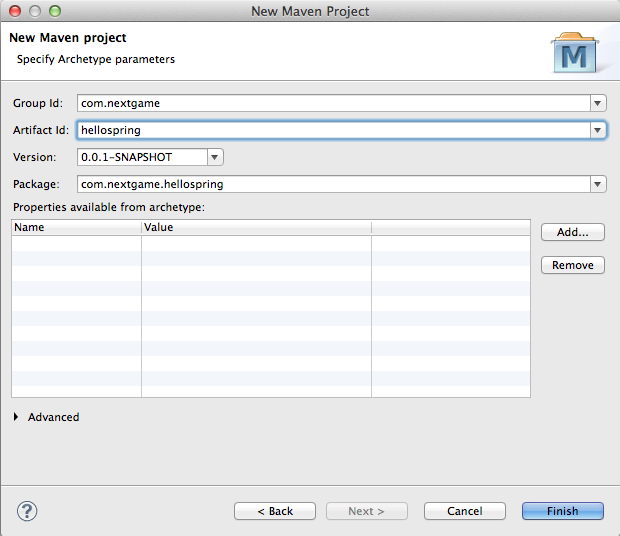Click the Remove button

(x=573, y=265)
